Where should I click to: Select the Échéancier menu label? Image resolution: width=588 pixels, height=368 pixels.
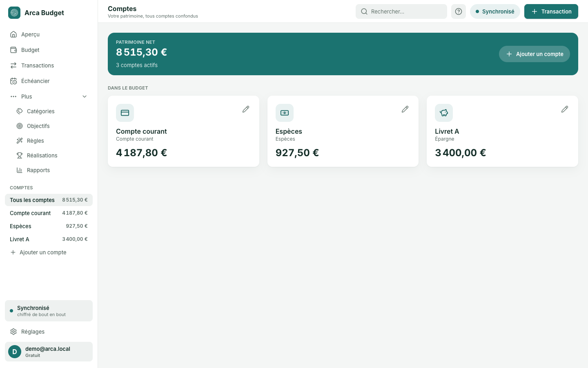36,81
